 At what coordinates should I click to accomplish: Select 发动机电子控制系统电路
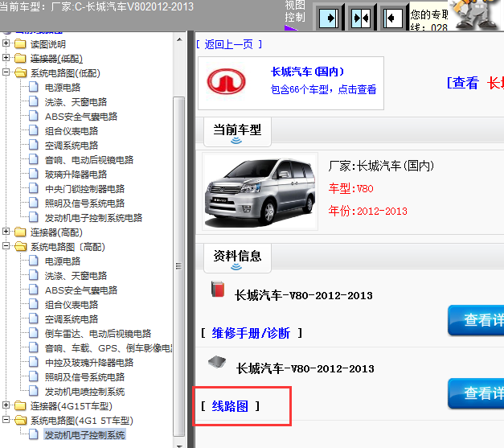point(93,218)
